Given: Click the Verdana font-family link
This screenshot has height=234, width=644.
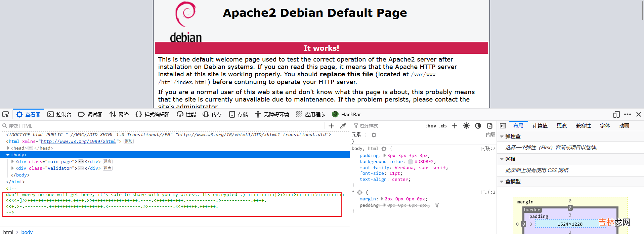Looking at the screenshot, I should click(404, 167).
